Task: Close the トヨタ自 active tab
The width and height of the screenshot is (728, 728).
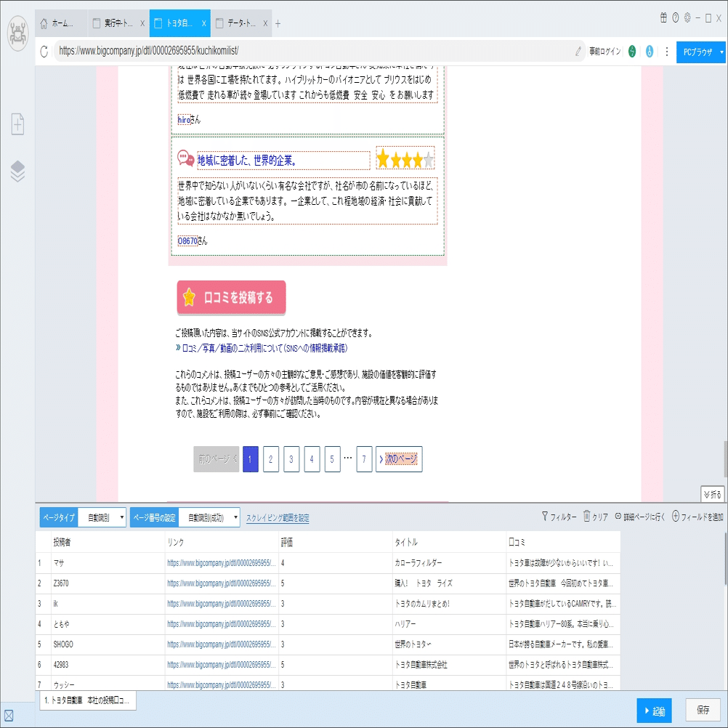Action: coord(203,23)
